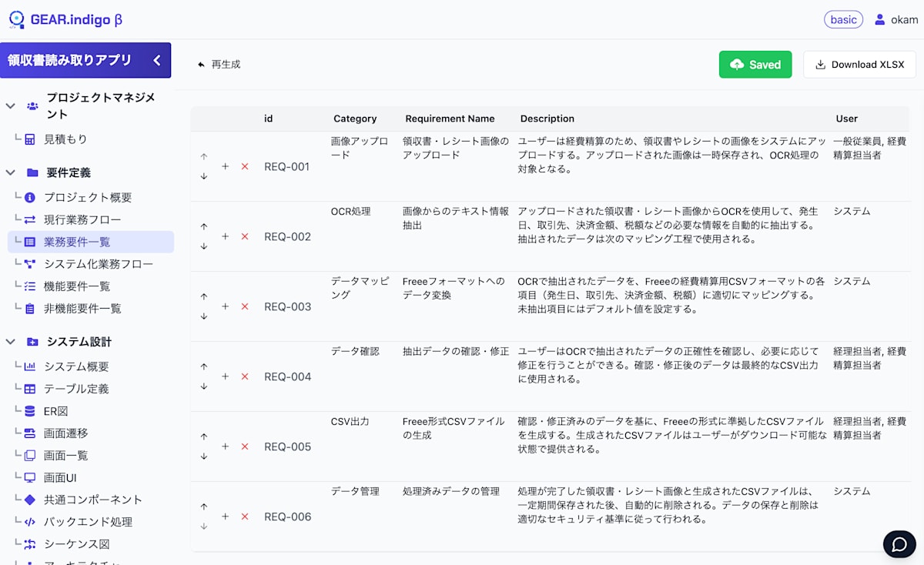Add a new row below REQ-001 with +
The height and width of the screenshot is (565, 924).
225,166
